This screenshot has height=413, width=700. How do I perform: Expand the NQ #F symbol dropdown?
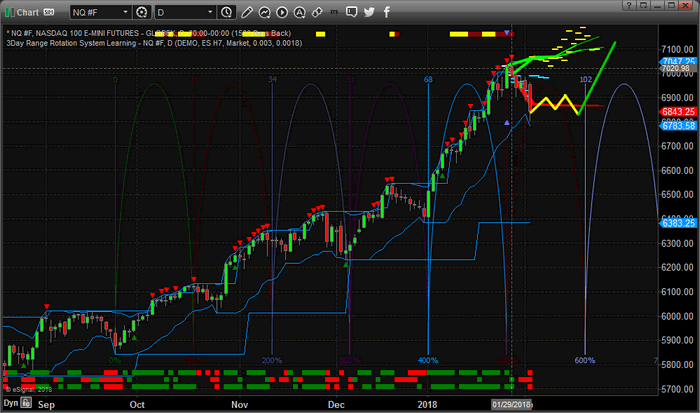point(100,13)
